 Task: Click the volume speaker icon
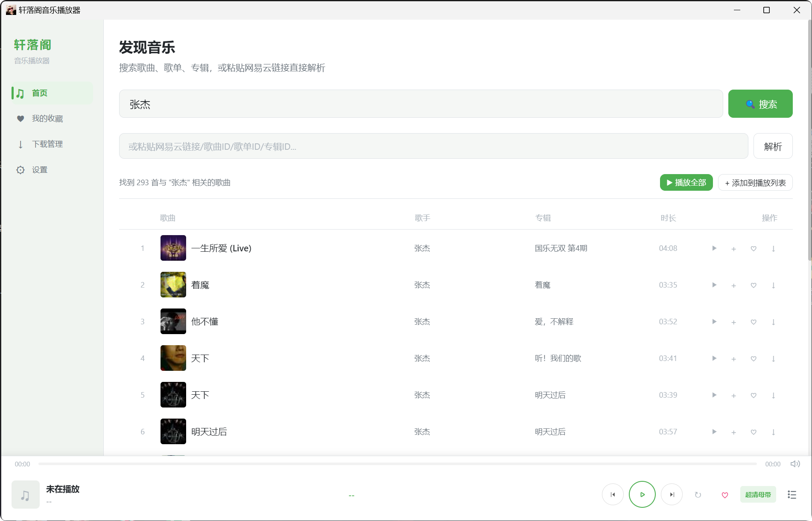[795, 464]
